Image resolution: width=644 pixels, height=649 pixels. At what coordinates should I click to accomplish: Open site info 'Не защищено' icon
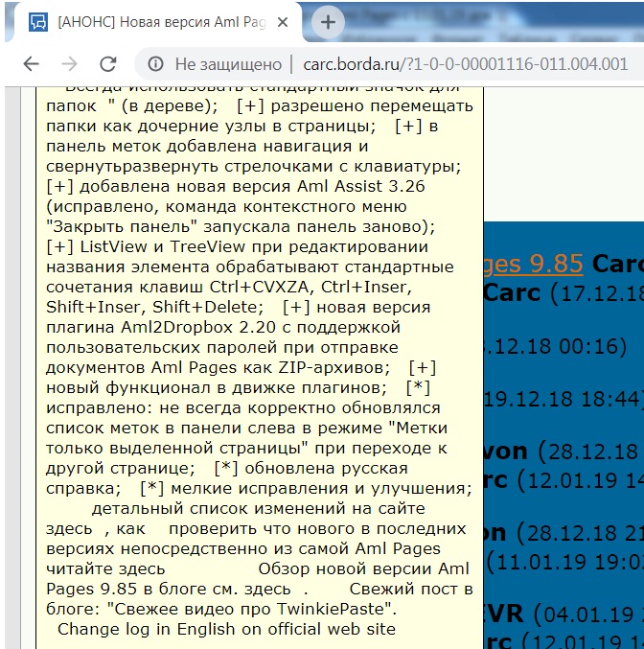point(155,63)
